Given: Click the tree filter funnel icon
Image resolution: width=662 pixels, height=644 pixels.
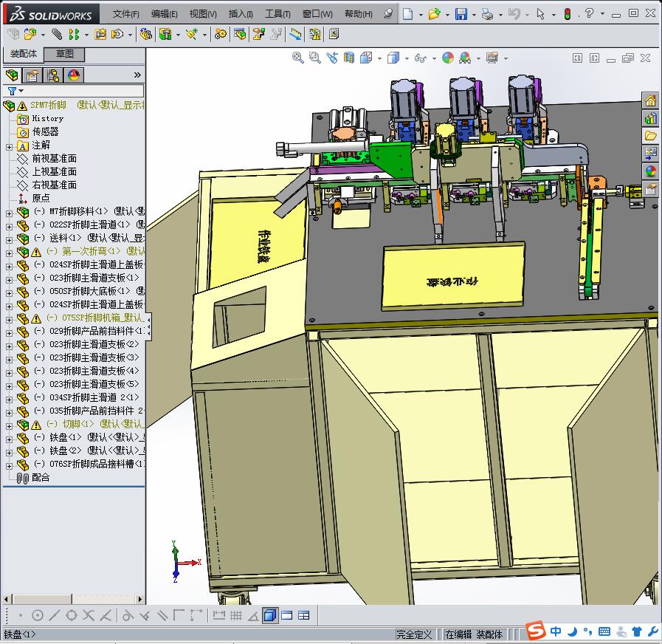Looking at the screenshot, I should (x=13, y=91).
